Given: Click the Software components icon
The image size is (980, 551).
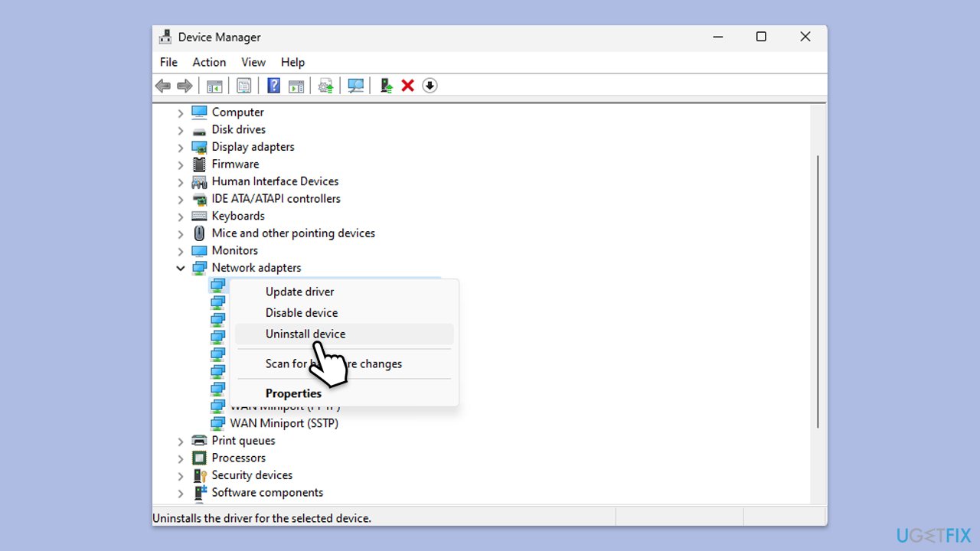Looking at the screenshot, I should click(x=199, y=493).
